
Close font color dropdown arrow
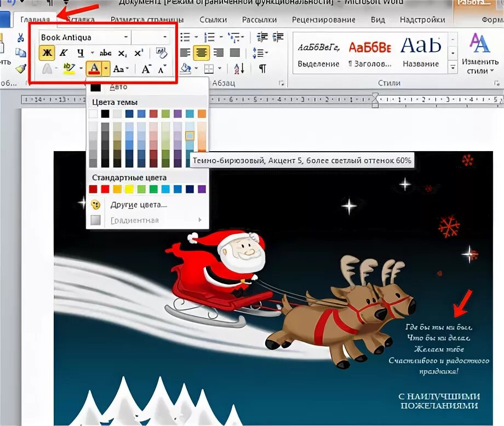click(106, 69)
